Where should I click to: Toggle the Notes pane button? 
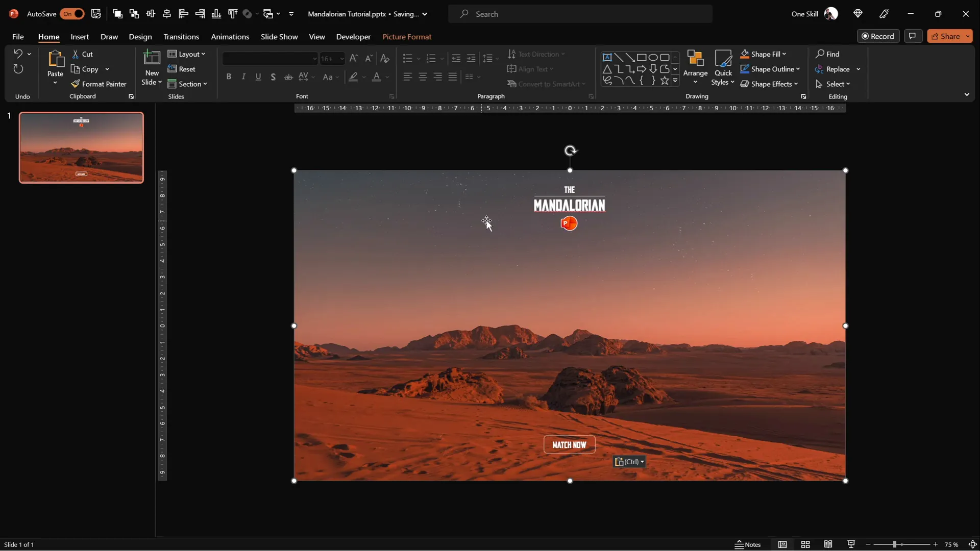(748, 545)
